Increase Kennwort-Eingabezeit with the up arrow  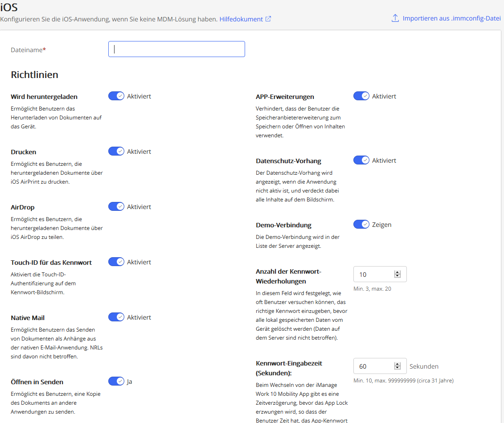pyautogui.click(x=397, y=364)
